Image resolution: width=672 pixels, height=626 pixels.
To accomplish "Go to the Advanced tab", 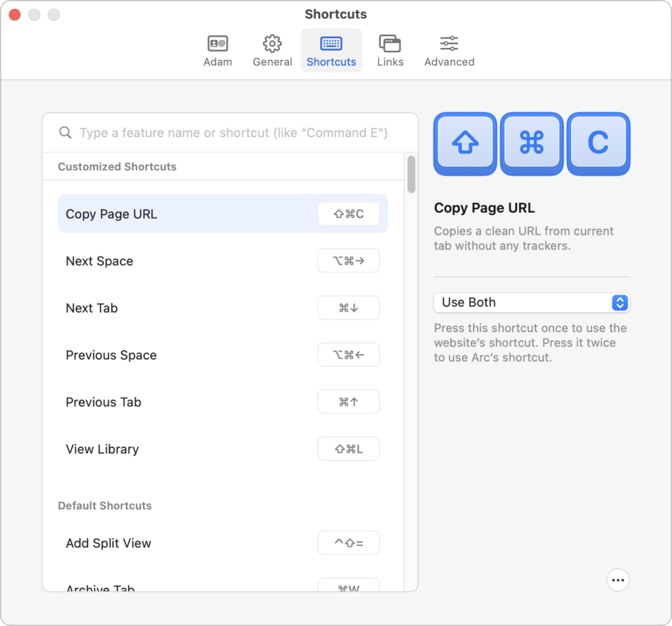I will pos(449,51).
